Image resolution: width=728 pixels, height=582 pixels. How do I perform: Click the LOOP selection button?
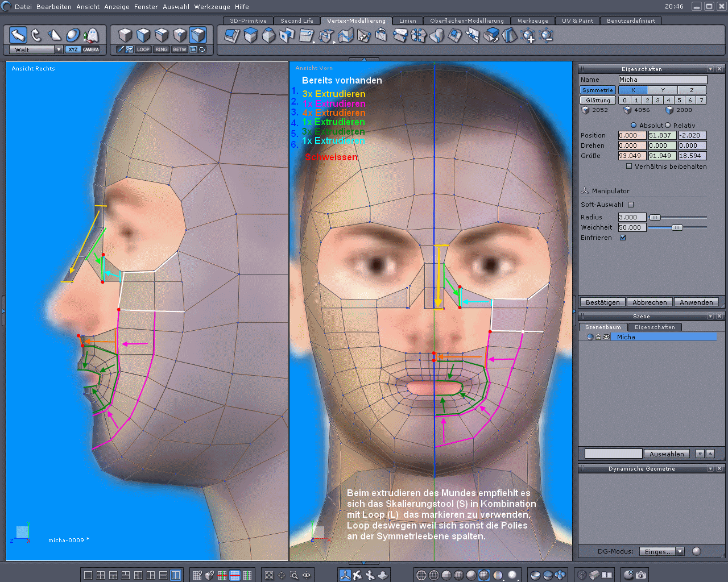[x=143, y=49]
